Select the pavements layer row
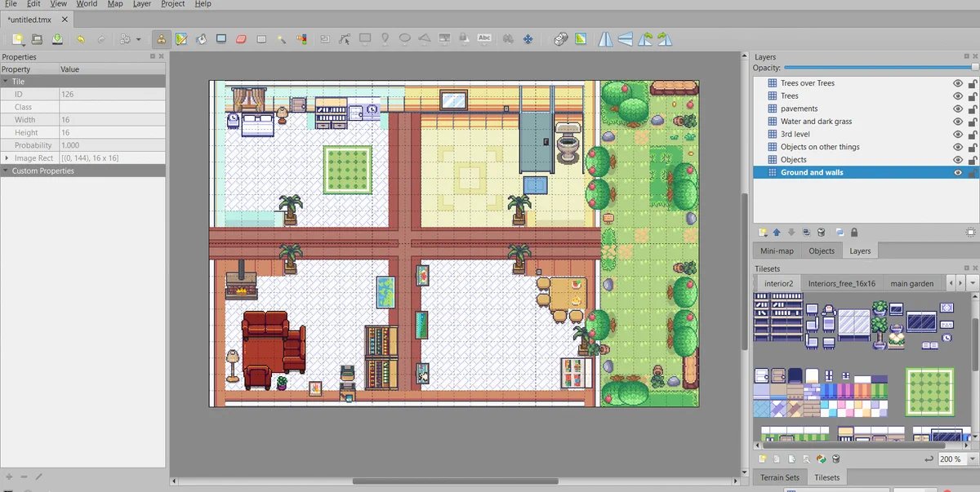The image size is (980, 492). pyautogui.click(x=866, y=109)
